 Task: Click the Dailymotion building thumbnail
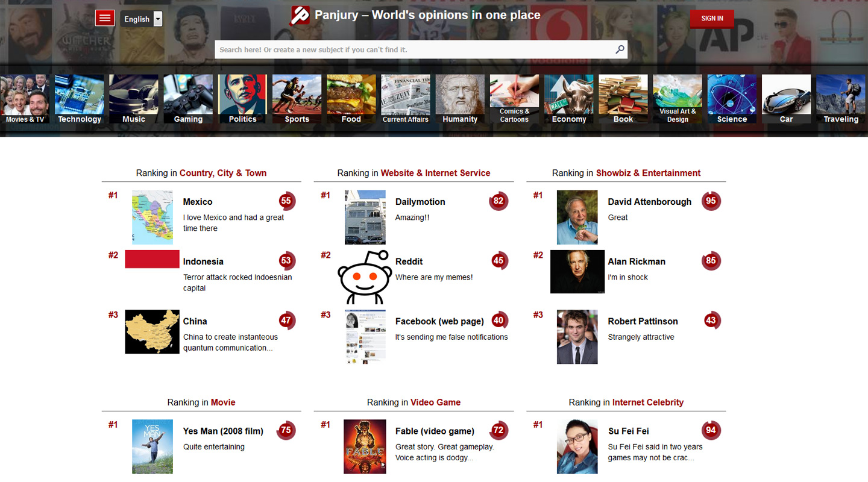[365, 217]
